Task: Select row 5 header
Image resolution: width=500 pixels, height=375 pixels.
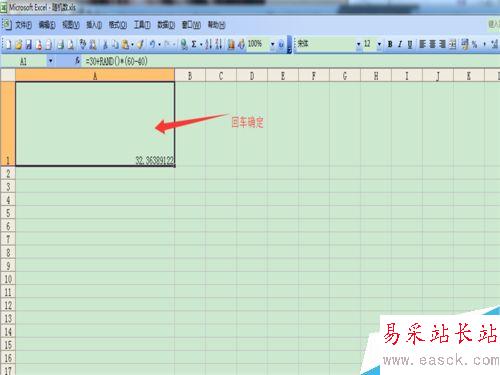Action: coord(8,213)
